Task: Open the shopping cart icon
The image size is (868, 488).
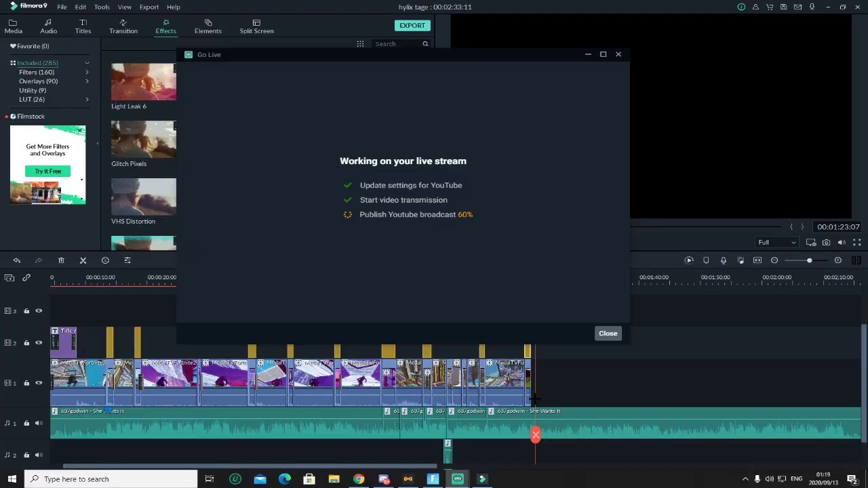Action: pos(770,7)
